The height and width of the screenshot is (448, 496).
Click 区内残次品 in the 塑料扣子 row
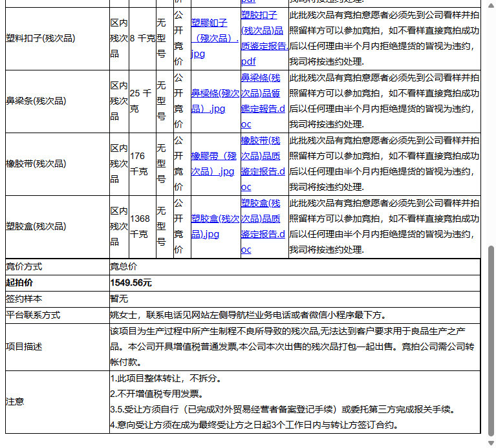[119, 38]
